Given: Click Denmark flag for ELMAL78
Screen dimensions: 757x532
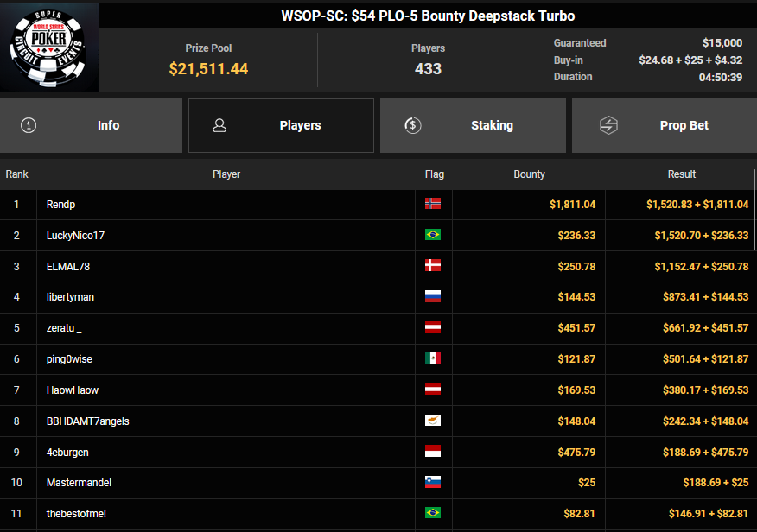Looking at the screenshot, I should (x=433, y=266).
